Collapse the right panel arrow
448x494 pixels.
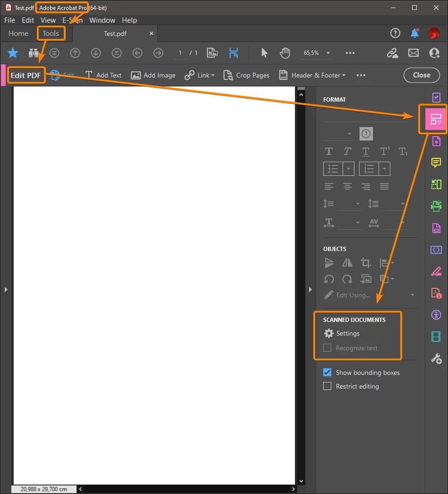pyautogui.click(x=310, y=289)
